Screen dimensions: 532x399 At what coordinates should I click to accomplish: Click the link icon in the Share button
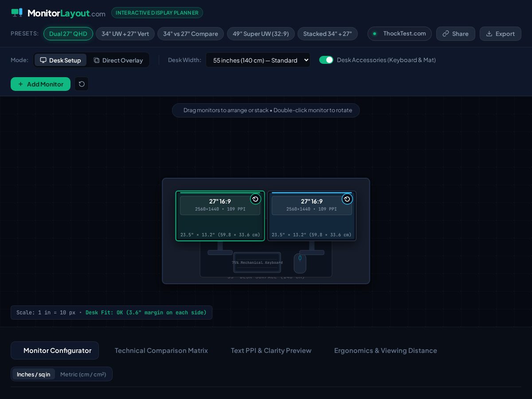point(446,34)
